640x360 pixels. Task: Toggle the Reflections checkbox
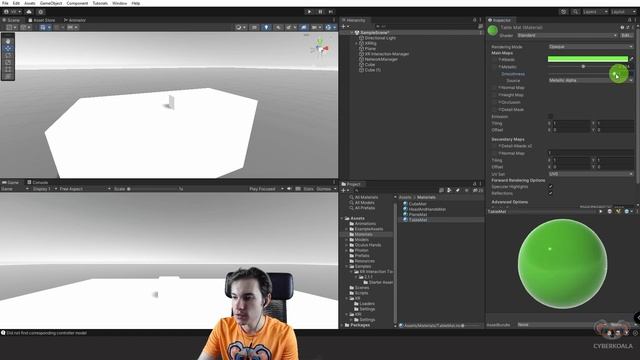pyautogui.click(x=550, y=193)
